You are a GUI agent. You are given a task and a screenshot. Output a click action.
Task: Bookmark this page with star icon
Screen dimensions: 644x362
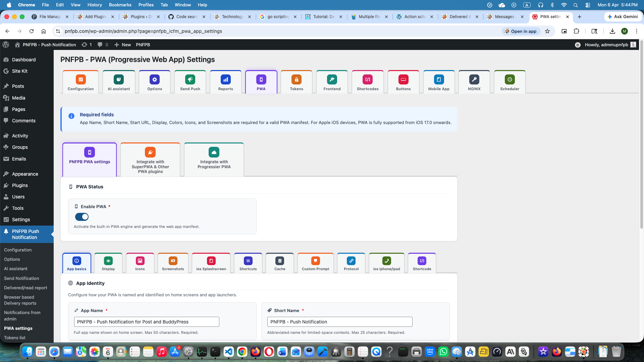(547, 31)
